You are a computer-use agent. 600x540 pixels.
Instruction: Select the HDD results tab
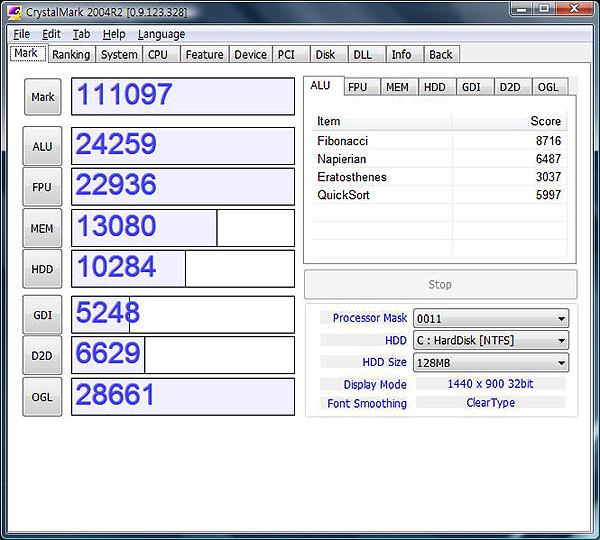coord(437,87)
